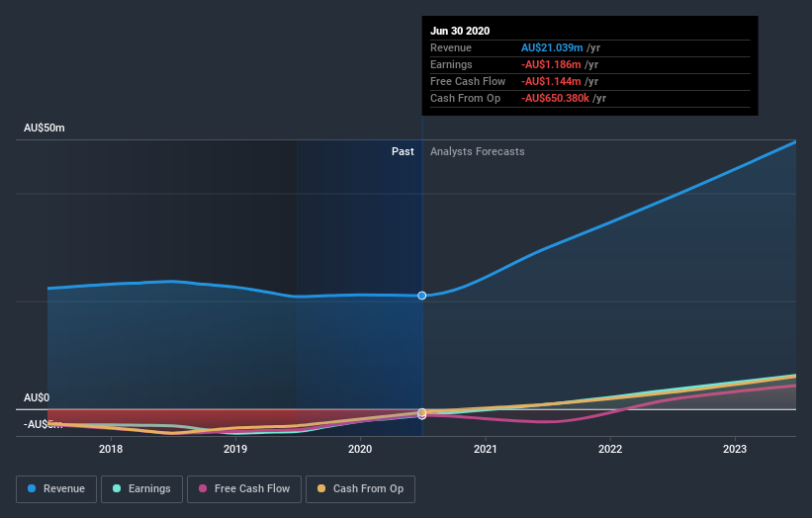Click the -AU$1.144m free cash flow value

tap(551, 81)
